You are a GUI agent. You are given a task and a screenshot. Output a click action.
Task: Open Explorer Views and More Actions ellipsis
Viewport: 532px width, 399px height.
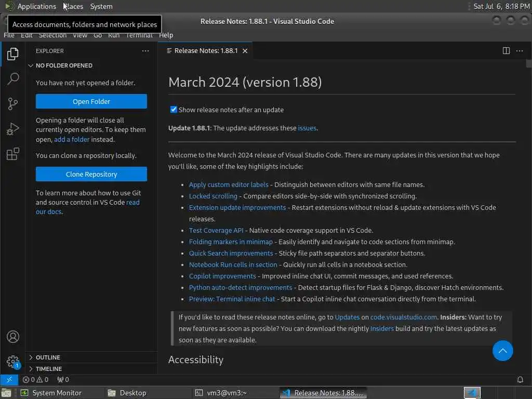click(145, 51)
